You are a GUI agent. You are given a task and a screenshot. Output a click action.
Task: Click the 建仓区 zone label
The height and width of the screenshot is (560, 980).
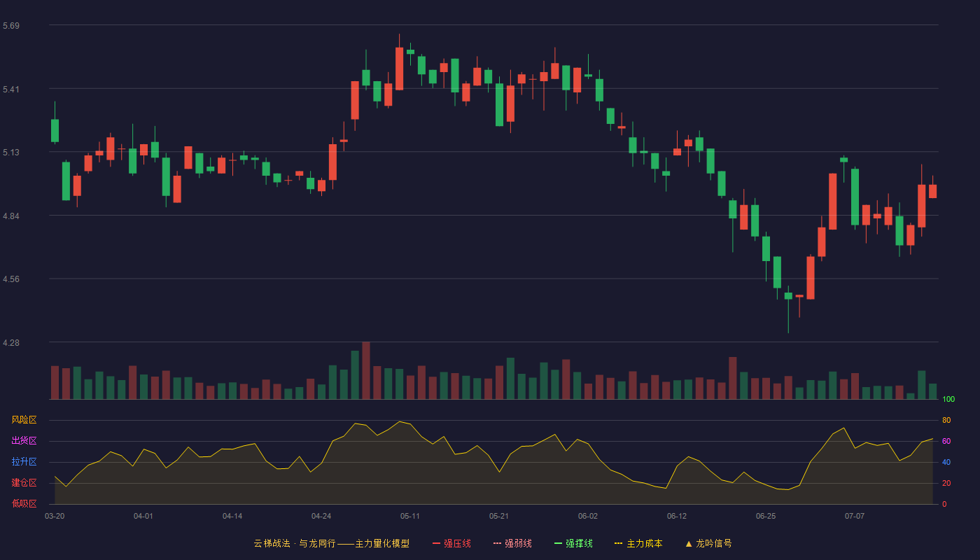coord(24,483)
